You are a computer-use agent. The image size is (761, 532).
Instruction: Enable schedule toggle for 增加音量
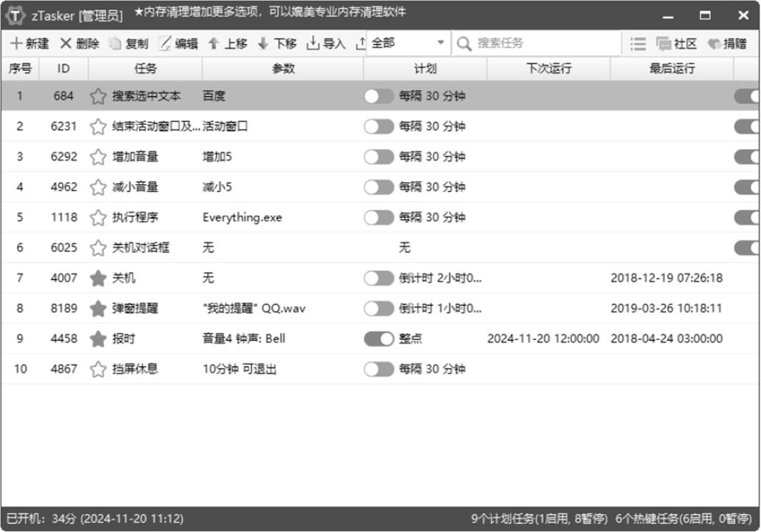(x=379, y=157)
